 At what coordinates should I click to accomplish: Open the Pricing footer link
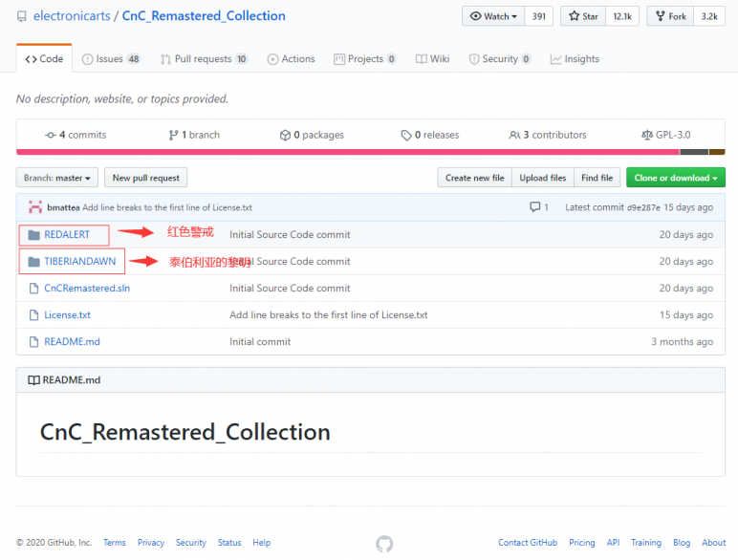582,543
